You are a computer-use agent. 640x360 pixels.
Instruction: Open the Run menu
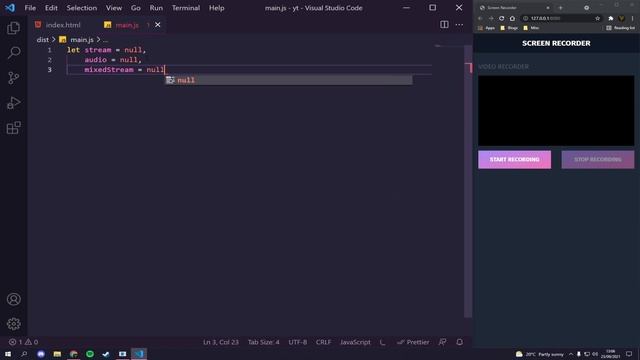click(156, 8)
